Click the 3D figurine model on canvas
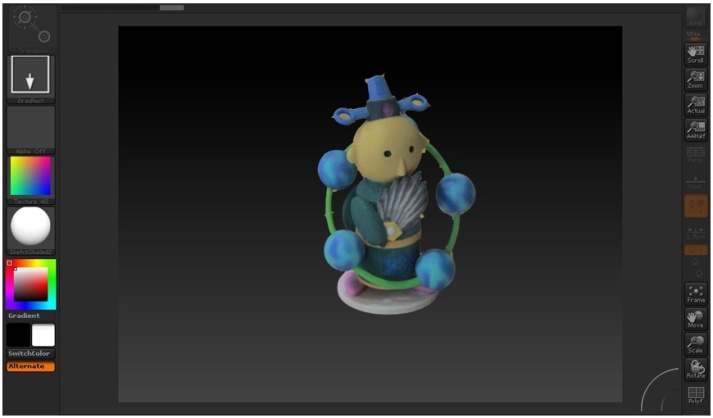 (x=396, y=196)
